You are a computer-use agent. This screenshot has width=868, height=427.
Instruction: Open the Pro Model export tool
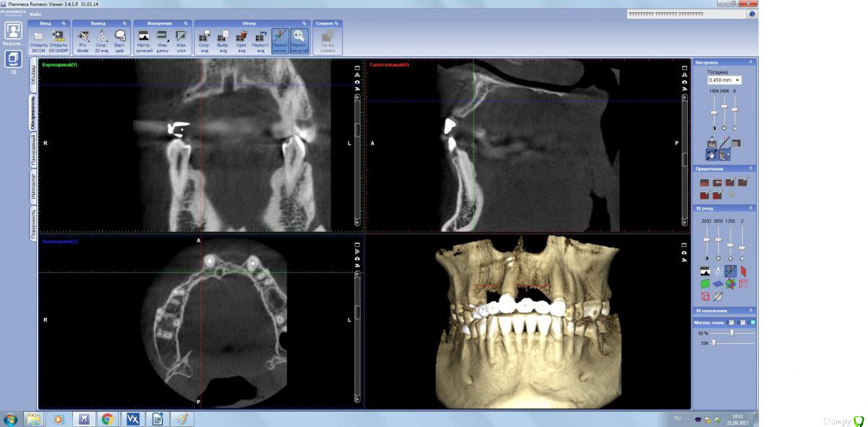(83, 36)
